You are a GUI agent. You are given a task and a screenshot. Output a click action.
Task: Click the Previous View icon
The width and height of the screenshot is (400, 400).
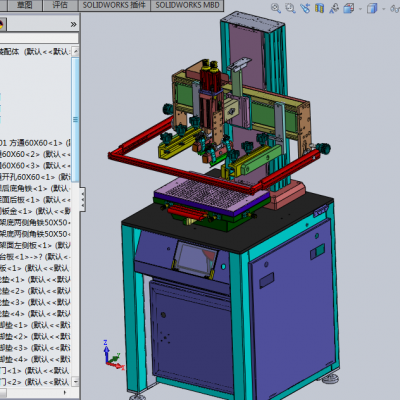tap(305, 8)
